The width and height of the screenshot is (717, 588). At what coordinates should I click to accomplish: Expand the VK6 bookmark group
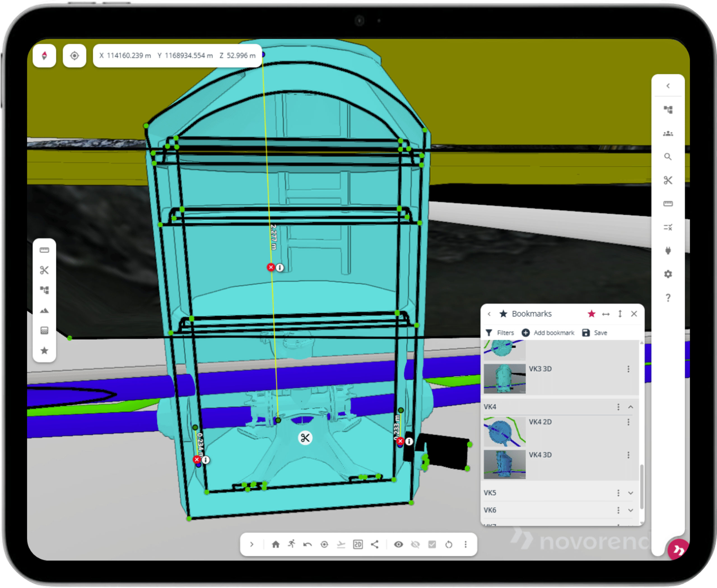pos(630,510)
